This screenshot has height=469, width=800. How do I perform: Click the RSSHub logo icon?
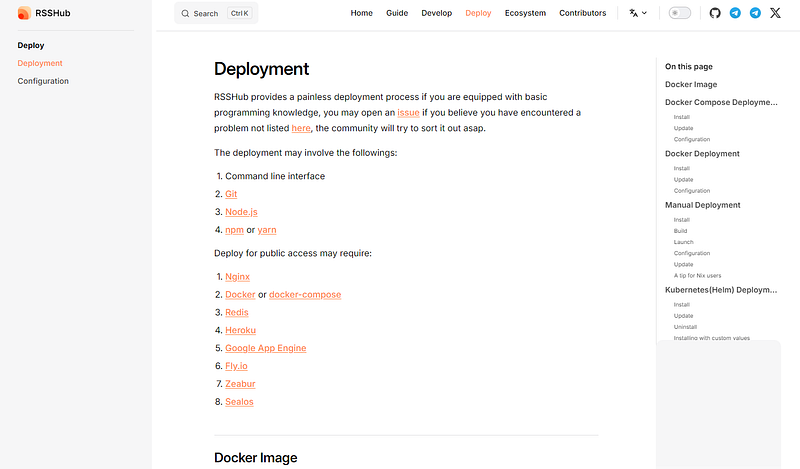click(24, 13)
